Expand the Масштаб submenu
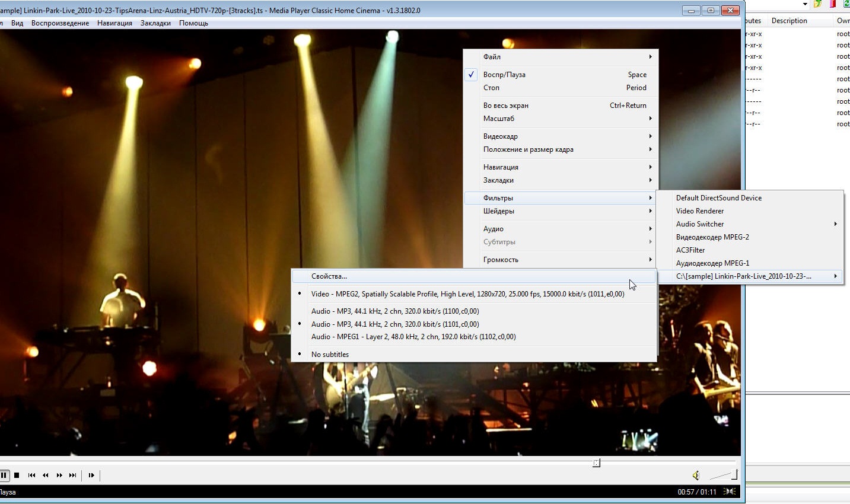850x504 pixels. (x=561, y=119)
